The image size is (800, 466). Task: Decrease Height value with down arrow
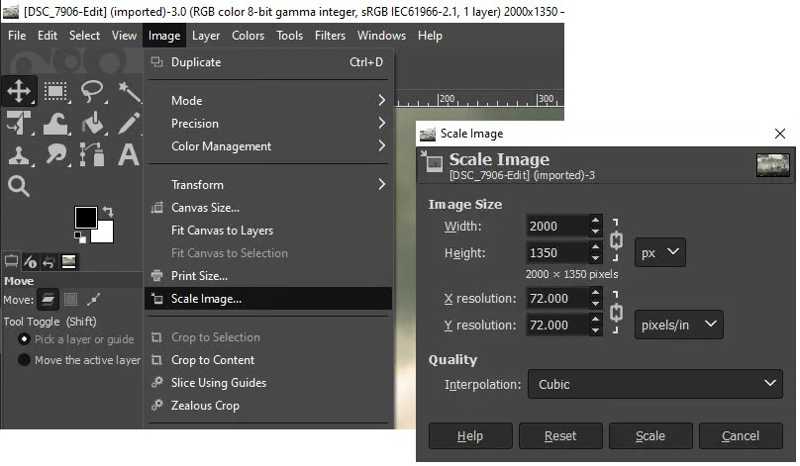pos(595,259)
